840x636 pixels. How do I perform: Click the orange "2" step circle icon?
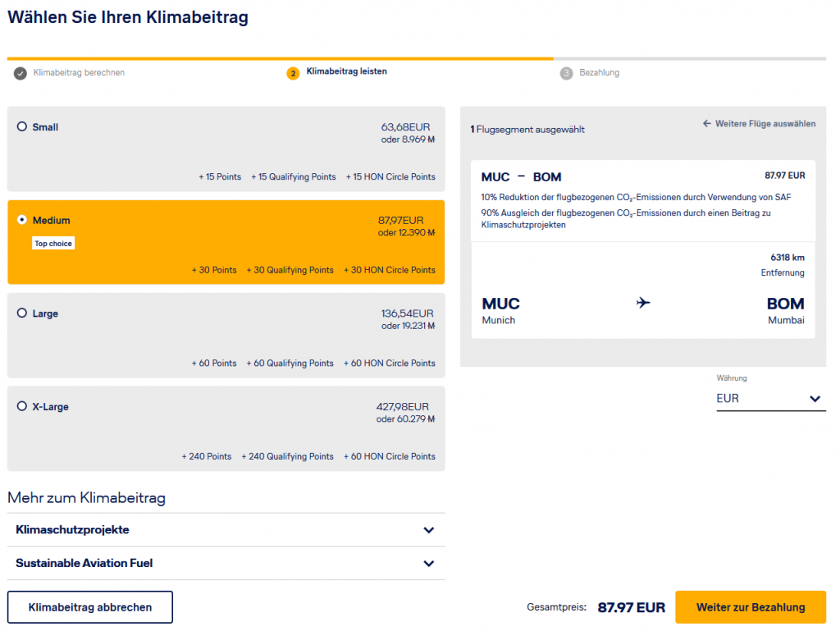(x=293, y=73)
